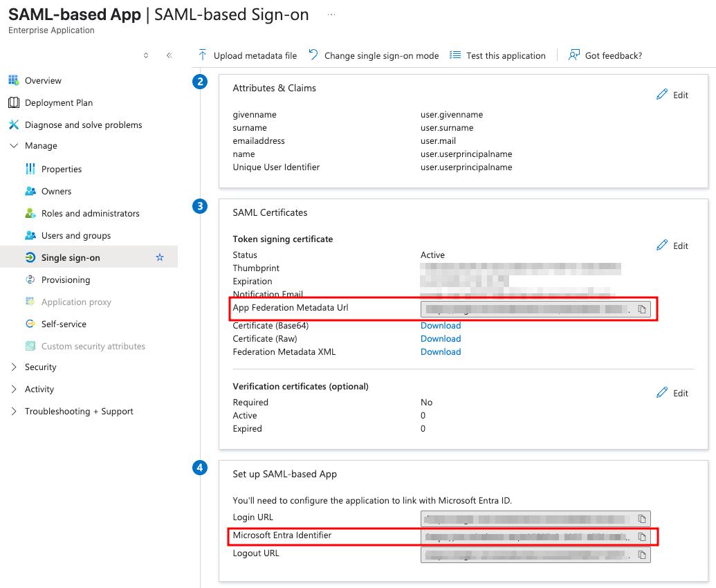Image resolution: width=716 pixels, height=588 pixels.
Task: Collapse the Manage section
Action: [x=40, y=145]
